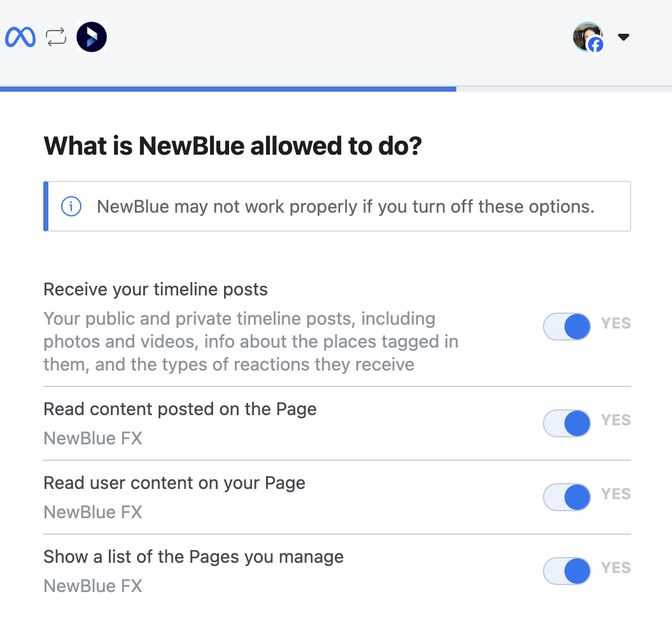Toggle Read user content on your Page
The image size is (672, 629).
pyautogui.click(x=566, y=497)
